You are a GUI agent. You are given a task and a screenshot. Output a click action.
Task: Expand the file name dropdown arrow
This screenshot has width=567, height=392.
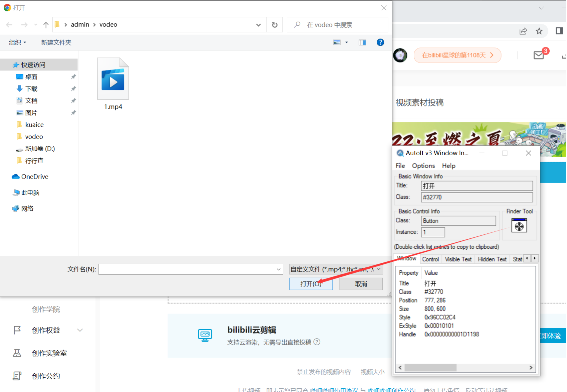[279, 269]
